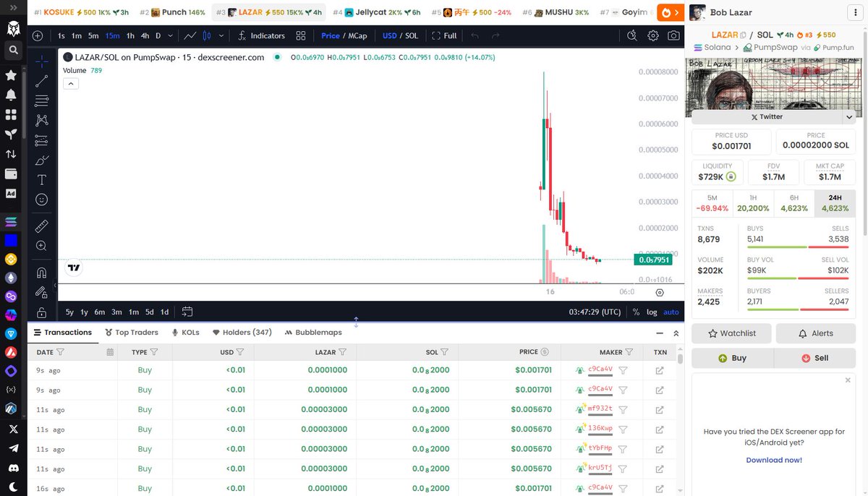Viewport: 868px width, 496px height.
Task: Click the Download now link
Action: 774,460
